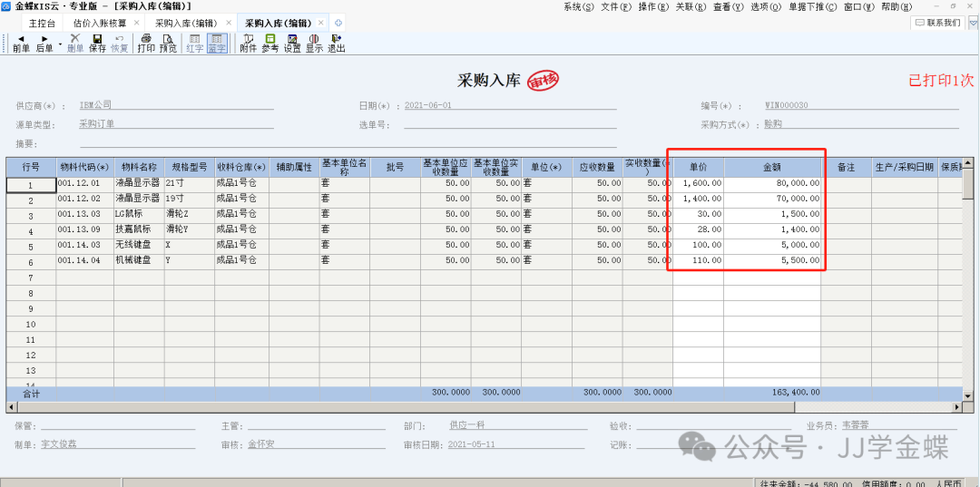Click the 保存 save icon

click(97, 44)
